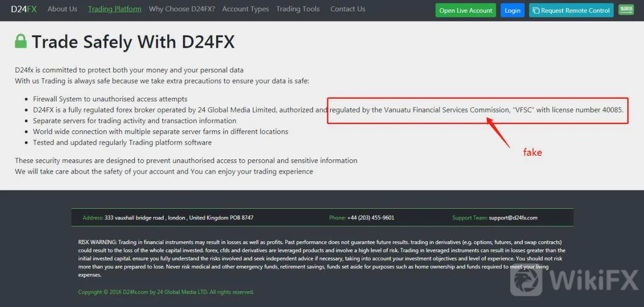Screen dimensions: 644x307
Task: Click the D24FX logo in navbar
Action: pyautogui.click(x=24, y=9)
